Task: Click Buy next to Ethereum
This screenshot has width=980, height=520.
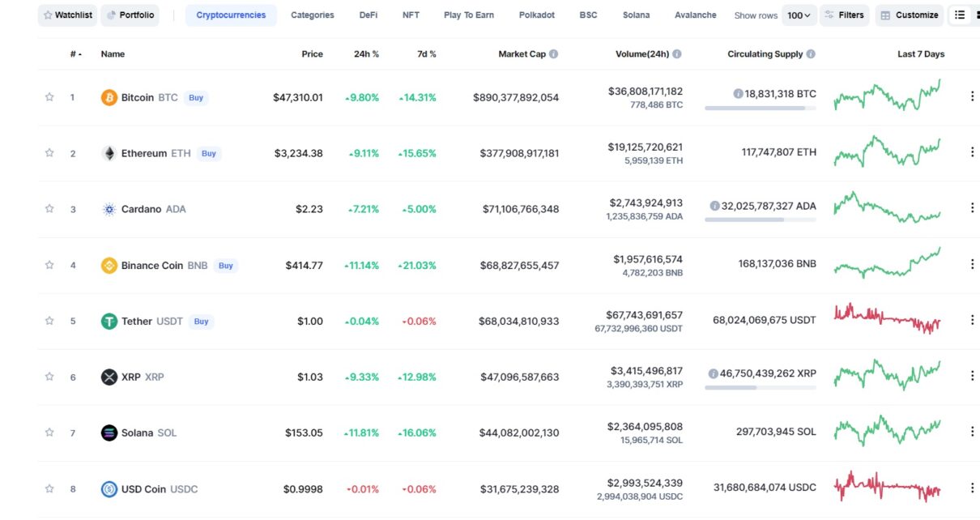Action: (209, 154)
